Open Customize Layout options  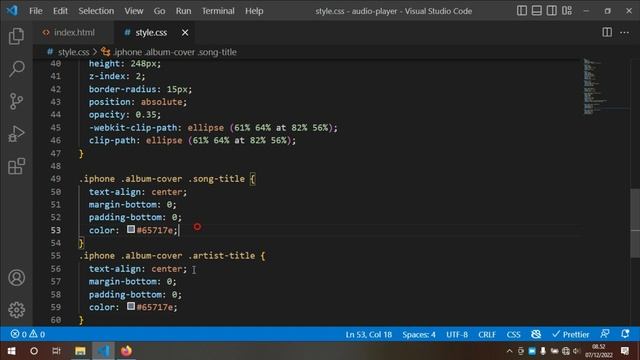point(567,11)
